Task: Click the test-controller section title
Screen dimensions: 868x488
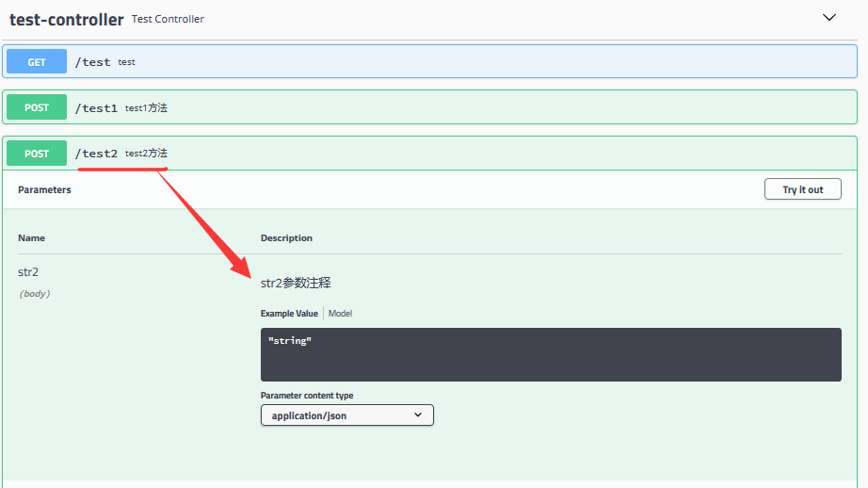Action: pos(67,20)
